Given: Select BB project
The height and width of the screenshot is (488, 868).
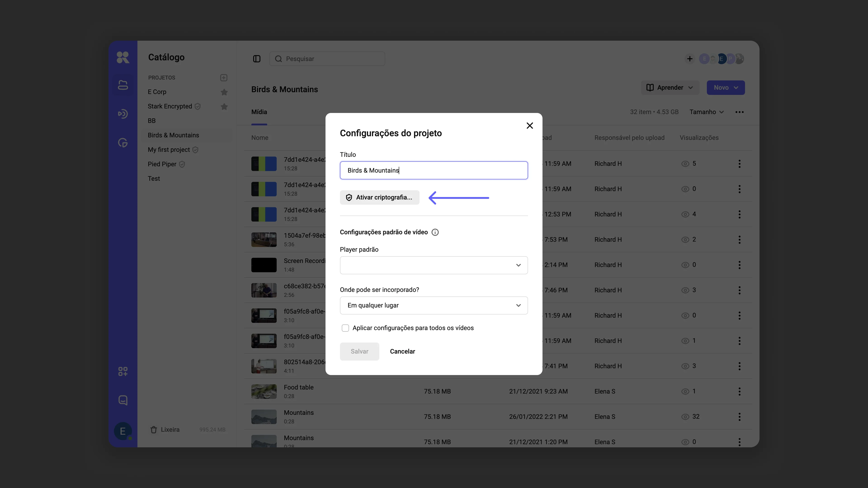Looking at the screenshot, I should [152, 121].
